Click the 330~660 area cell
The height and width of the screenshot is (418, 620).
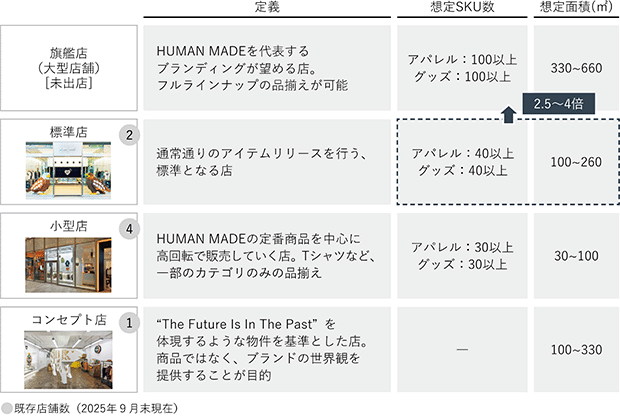click(x=574, y=67)
